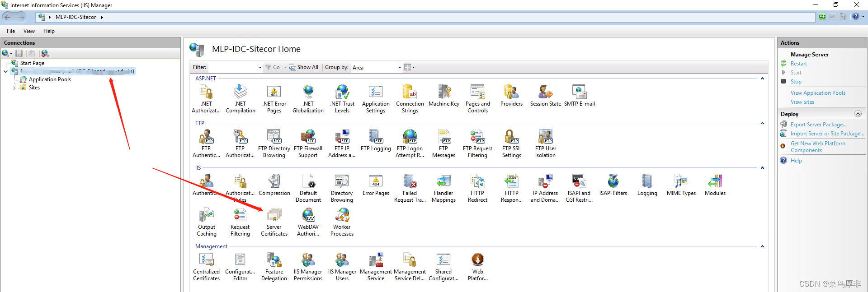Collapse the ASP.NET group section
The width and height of the screenshot is (868, 292).
click(762, 79)
